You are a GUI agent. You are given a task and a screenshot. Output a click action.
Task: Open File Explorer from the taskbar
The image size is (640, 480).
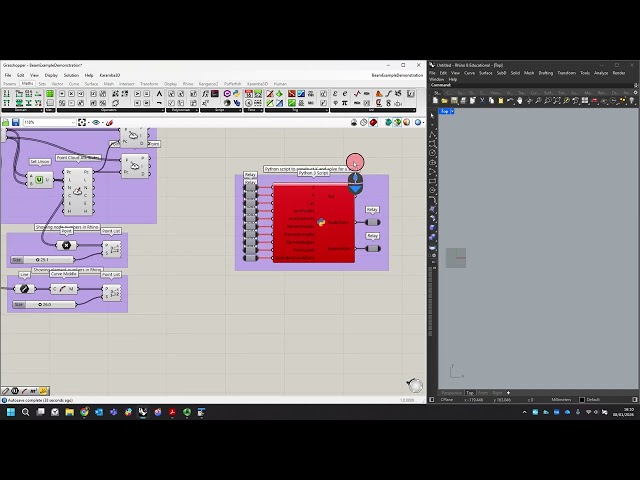pyautogui.click(x=69, y=412)
